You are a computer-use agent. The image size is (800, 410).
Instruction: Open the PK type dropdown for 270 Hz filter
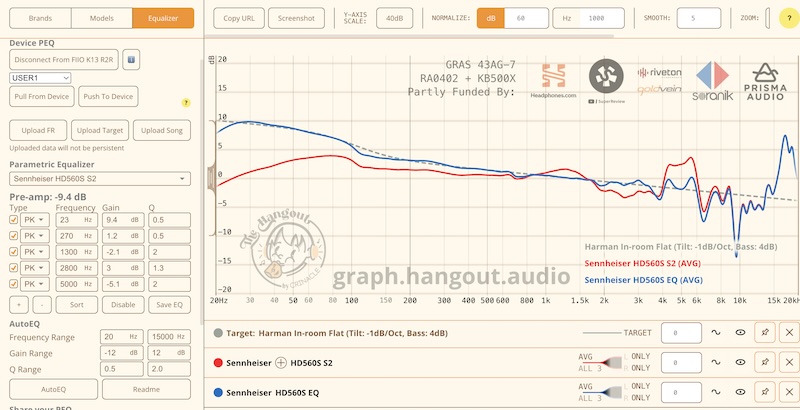pos(35,236)
